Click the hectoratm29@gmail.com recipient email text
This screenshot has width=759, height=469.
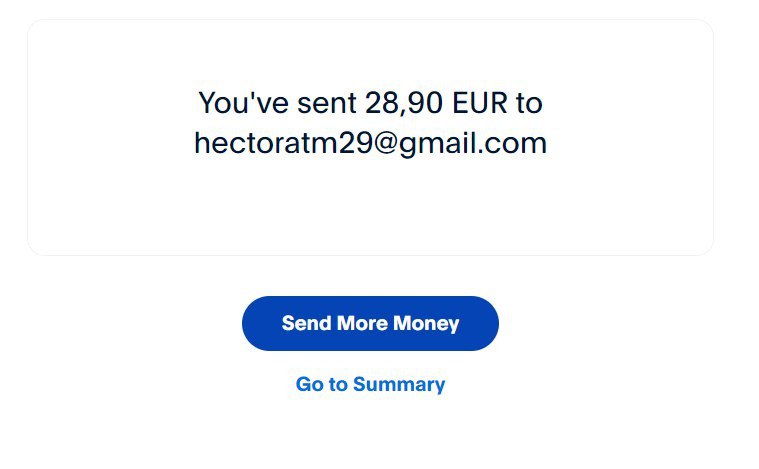click(x=370, y=143)
